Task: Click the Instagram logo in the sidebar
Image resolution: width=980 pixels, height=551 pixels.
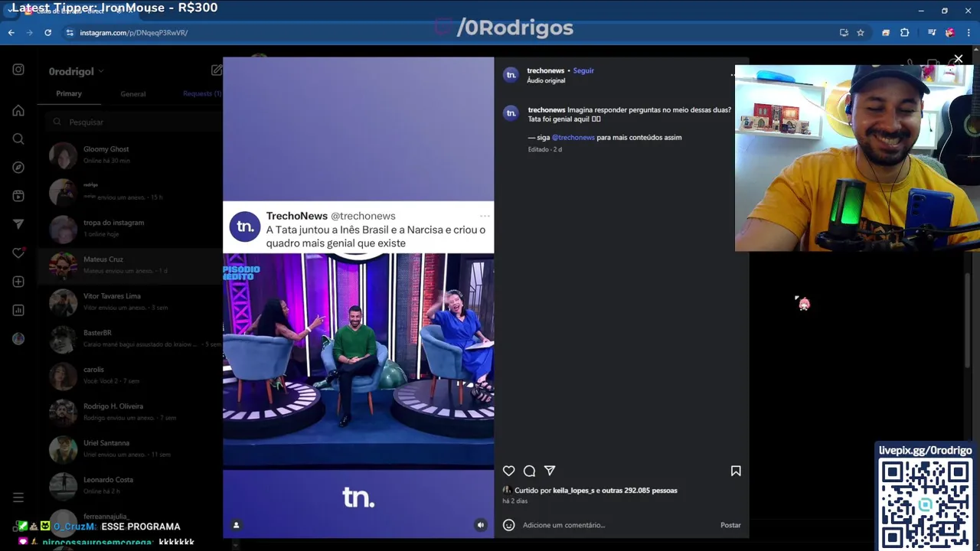Action: 18,70
